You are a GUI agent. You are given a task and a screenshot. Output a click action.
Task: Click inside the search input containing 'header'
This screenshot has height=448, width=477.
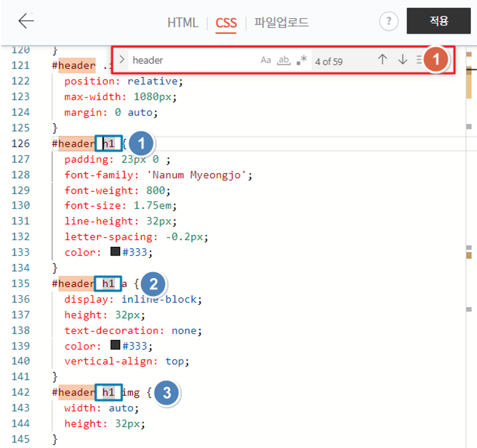(172, 59)
